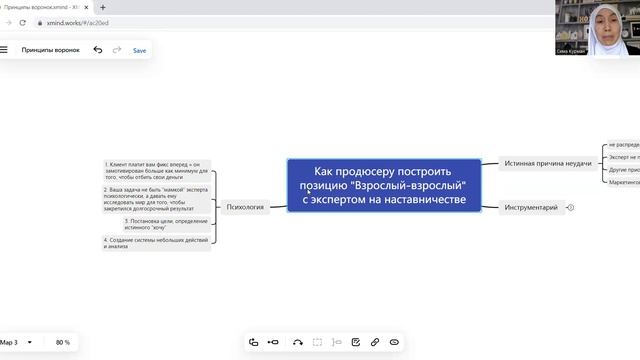The width and height of the screenshot is (640, 360).
Task: Select the Инструментарий branch topic
Action: click(531, 207)
